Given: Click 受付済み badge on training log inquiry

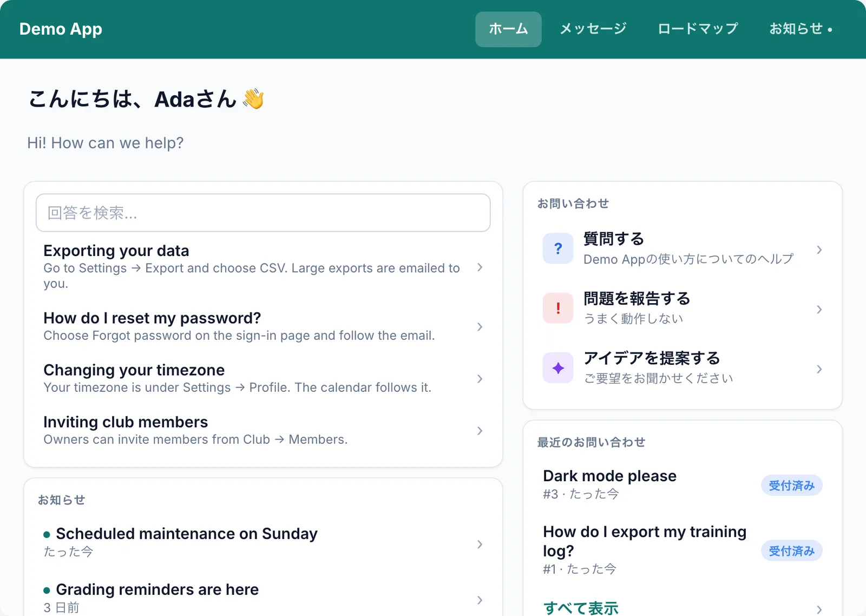Looking at the screenshot, I should coord(792,551).
